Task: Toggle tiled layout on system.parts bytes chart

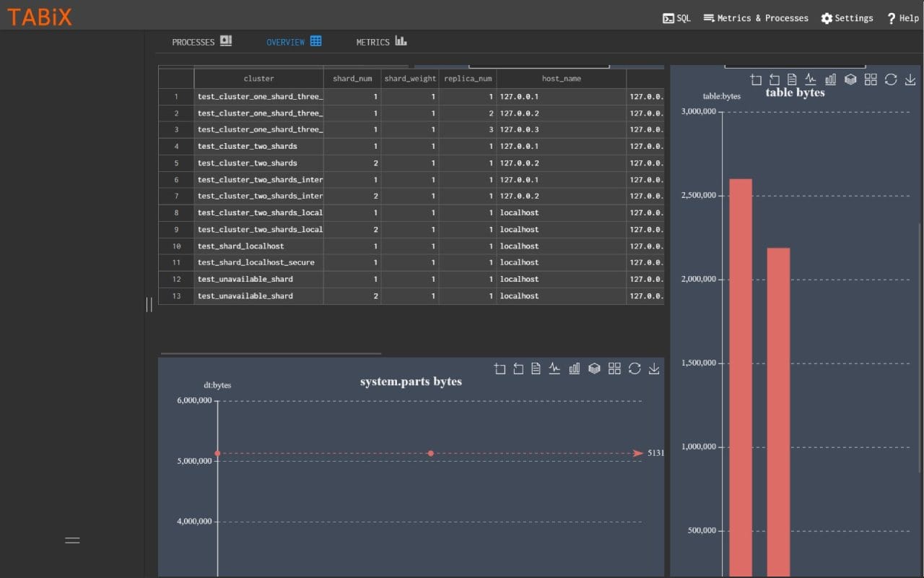Action: coord(614,368)
